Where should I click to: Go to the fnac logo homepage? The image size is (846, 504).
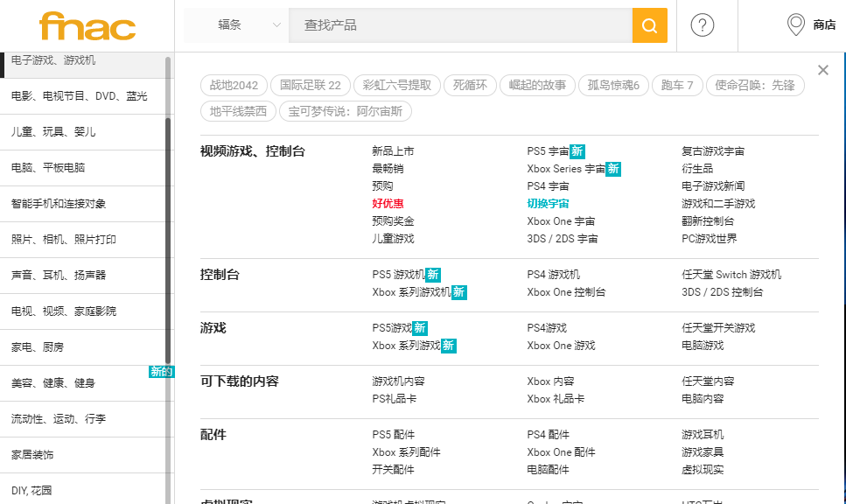[87, 26]
